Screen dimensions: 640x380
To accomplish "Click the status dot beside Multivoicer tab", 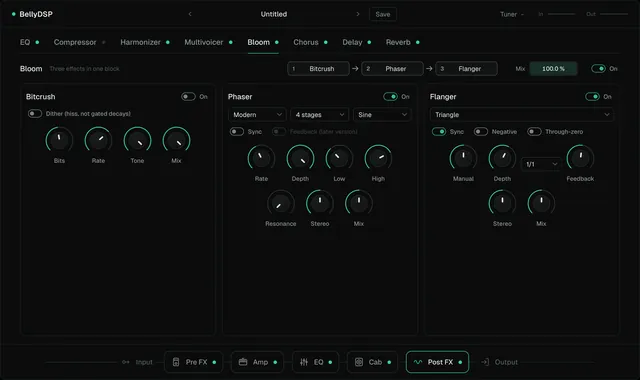I will (x=231, y=42).
